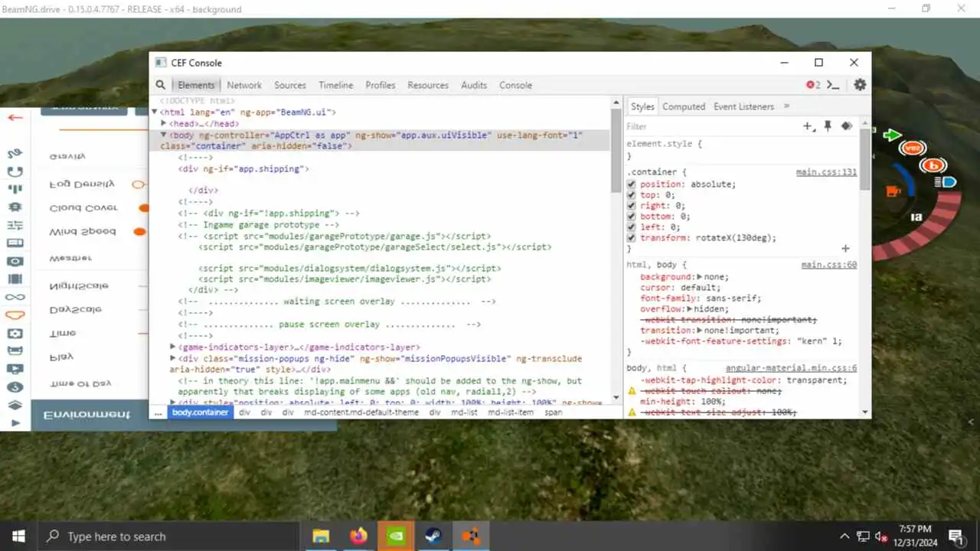The height and width of the screenshot is (551, 980).
Task: Open the red error count indicator
Action: coord(813,85)
